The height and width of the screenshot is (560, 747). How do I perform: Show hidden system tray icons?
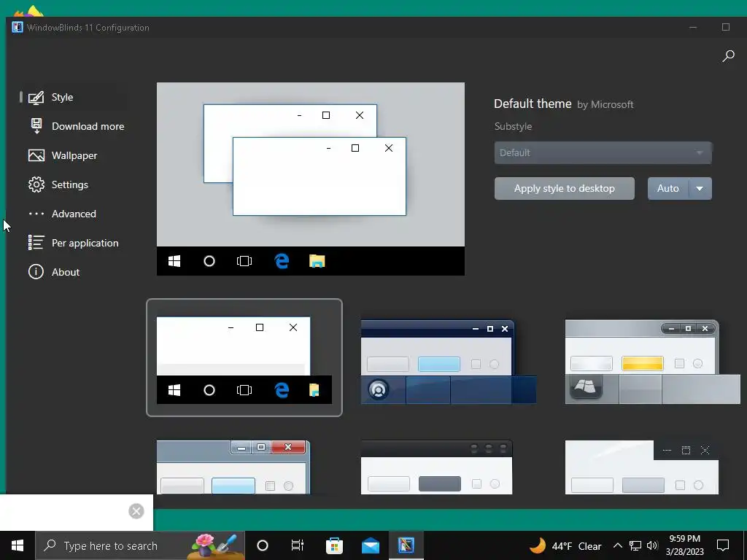pyautogui.click(x=617, y=545)
